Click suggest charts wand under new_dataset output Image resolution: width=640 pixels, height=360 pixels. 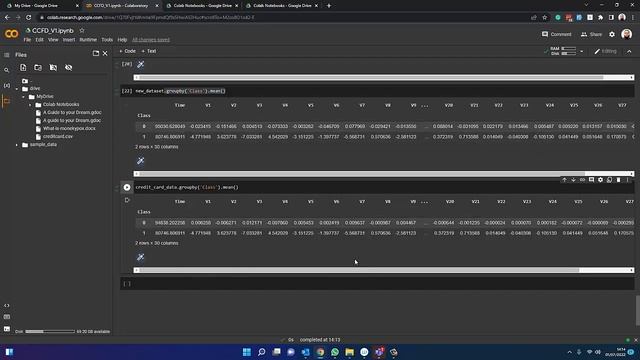click(141, 161)
